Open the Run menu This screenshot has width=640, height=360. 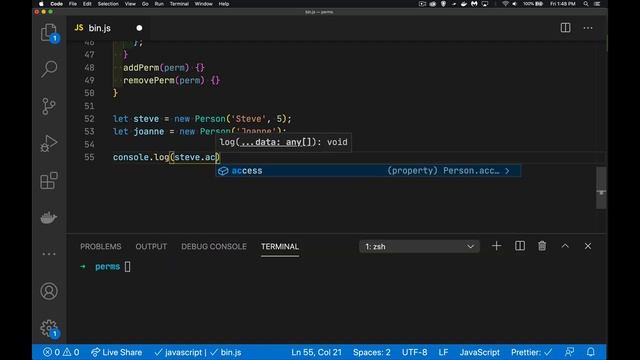pyautogui.click(x=159, y=4)
